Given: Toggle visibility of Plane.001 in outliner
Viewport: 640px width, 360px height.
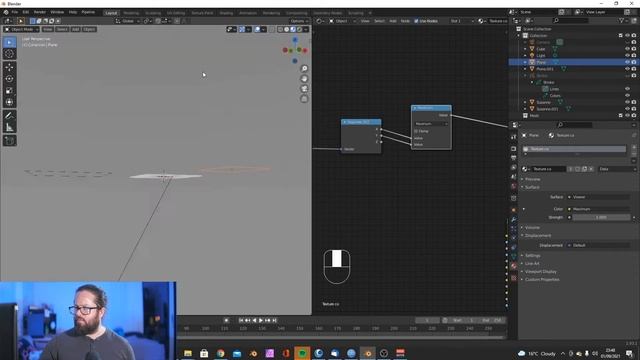Looking at the screenshot, I should 627,69.
